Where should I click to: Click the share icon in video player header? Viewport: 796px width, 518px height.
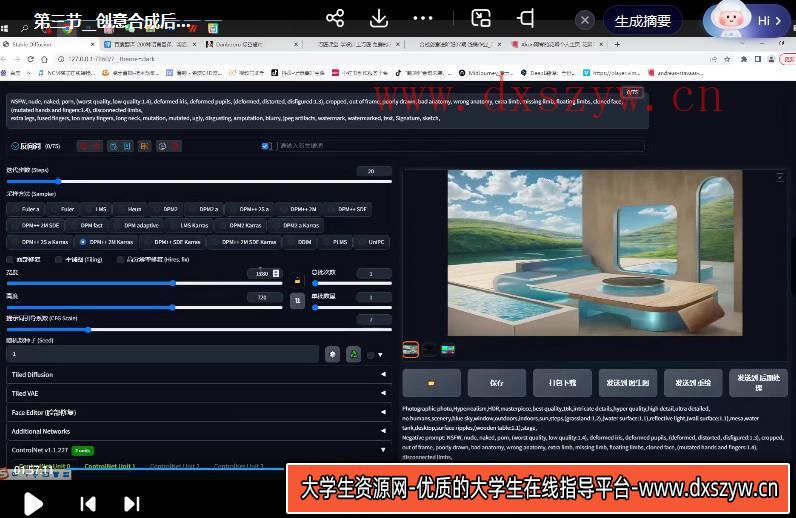[335, 18]
